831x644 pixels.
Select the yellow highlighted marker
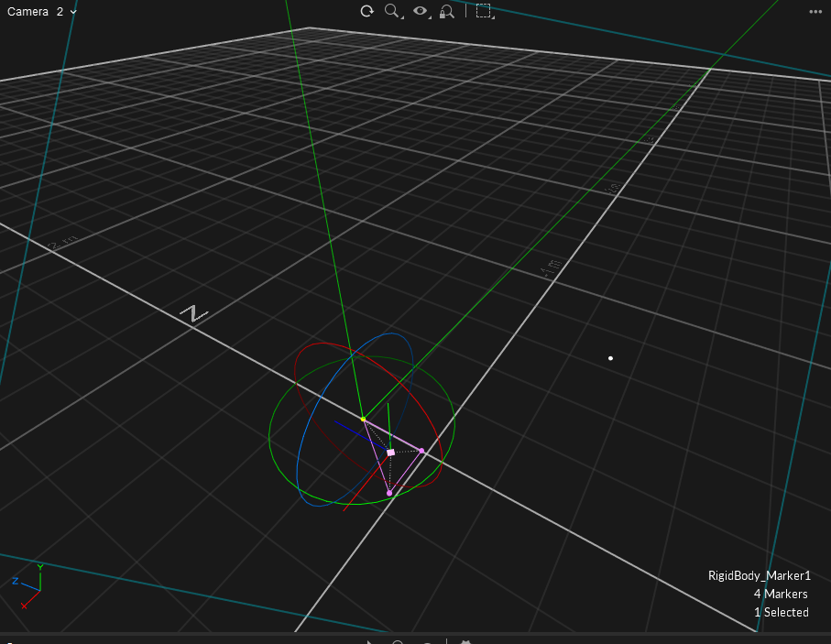click(363, 420)
